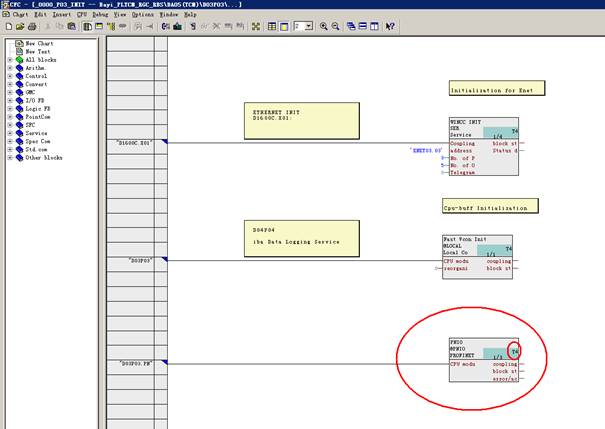Image resolution: width=605 pixels, height=429 pixels.
Task: Select the ETHERNET INIT comment text box
Action: click(301, 121)
